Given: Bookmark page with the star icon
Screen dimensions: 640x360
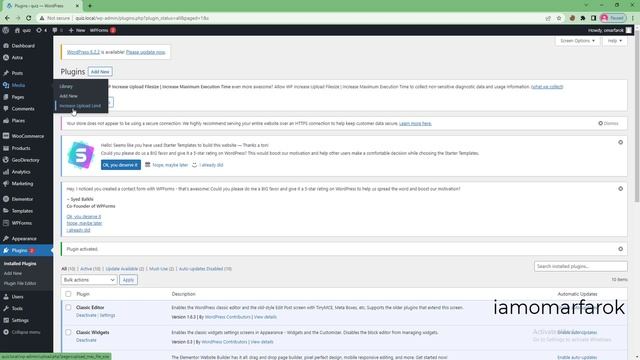Looking at the screenshot, I should coord(559,18).
